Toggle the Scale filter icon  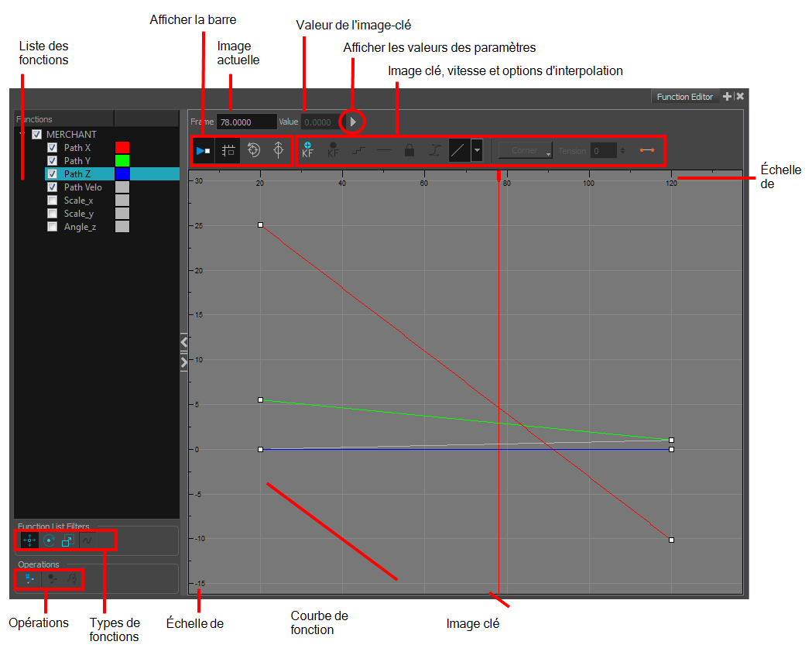pyautogui.click(x=68, y=540)
